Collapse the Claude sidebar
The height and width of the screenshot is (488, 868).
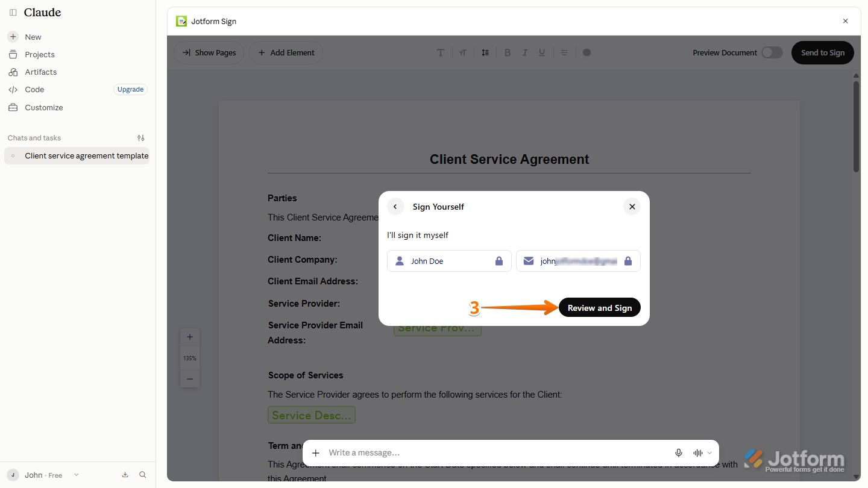[13, 13]
